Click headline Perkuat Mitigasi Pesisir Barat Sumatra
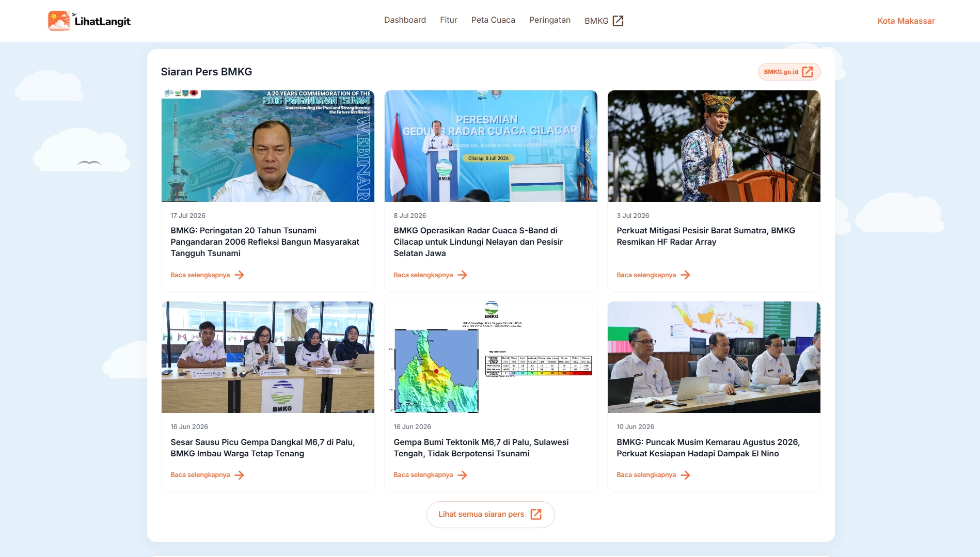Image resolution: width=980 pixels, height=557 pixels. point(706,236)
